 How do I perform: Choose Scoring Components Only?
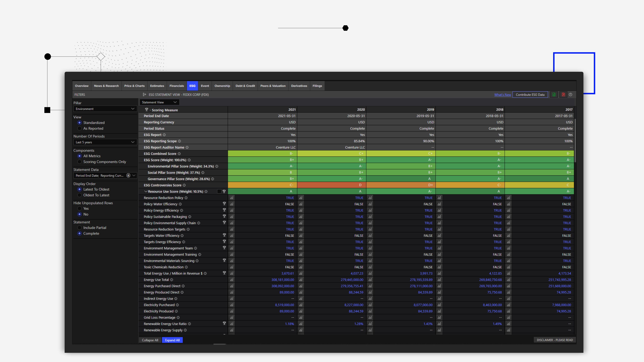79,162
